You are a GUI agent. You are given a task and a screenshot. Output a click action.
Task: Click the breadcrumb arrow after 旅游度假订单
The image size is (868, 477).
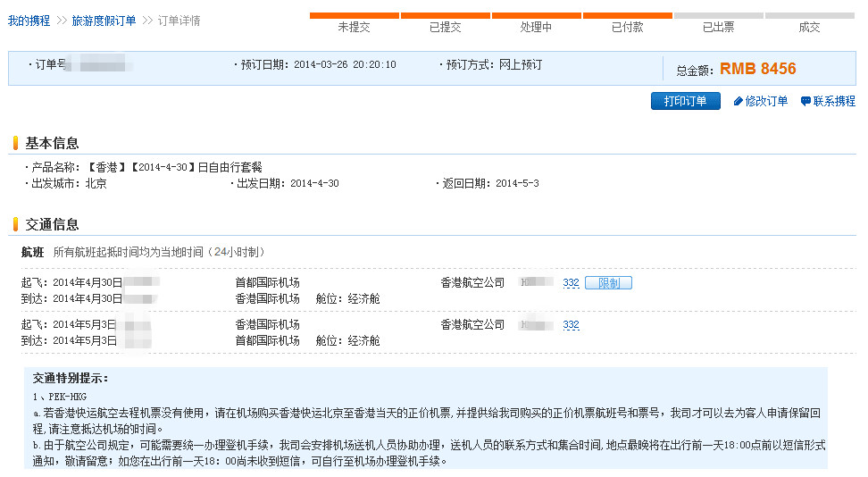[x=146, y=21]
